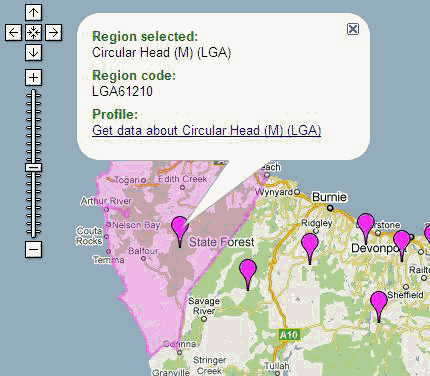
Task: Click the Temma label
Action: click(x=109, y=260)
